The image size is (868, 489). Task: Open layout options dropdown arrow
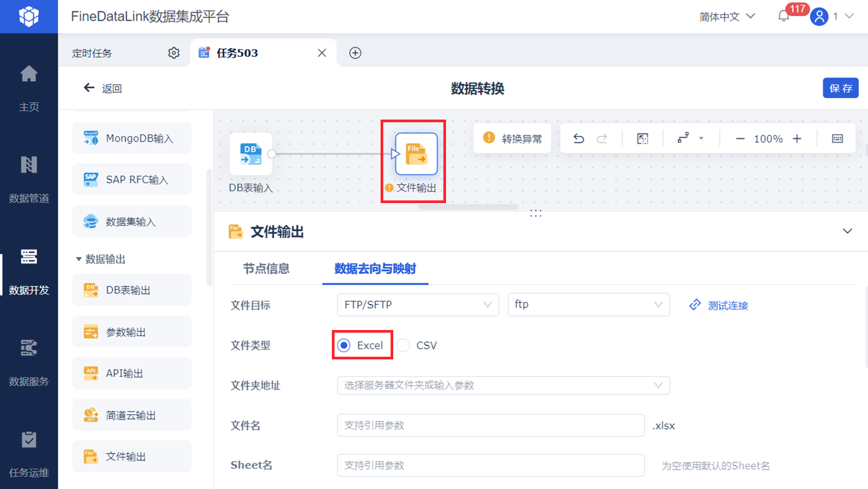701,138
